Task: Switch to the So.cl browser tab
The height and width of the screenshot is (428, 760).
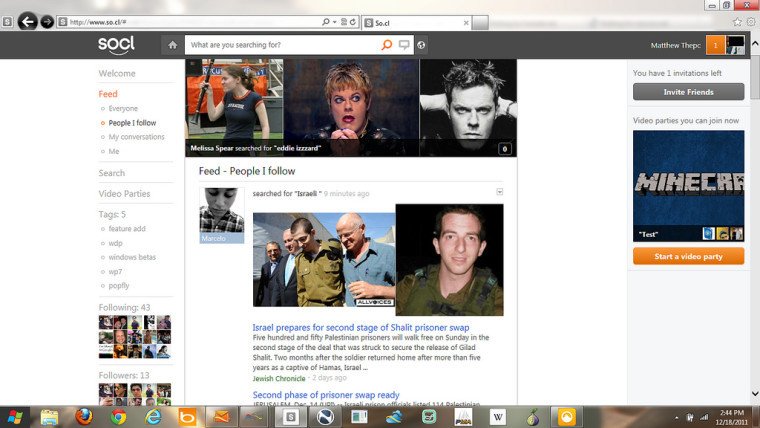Action: tap(410, 21)
